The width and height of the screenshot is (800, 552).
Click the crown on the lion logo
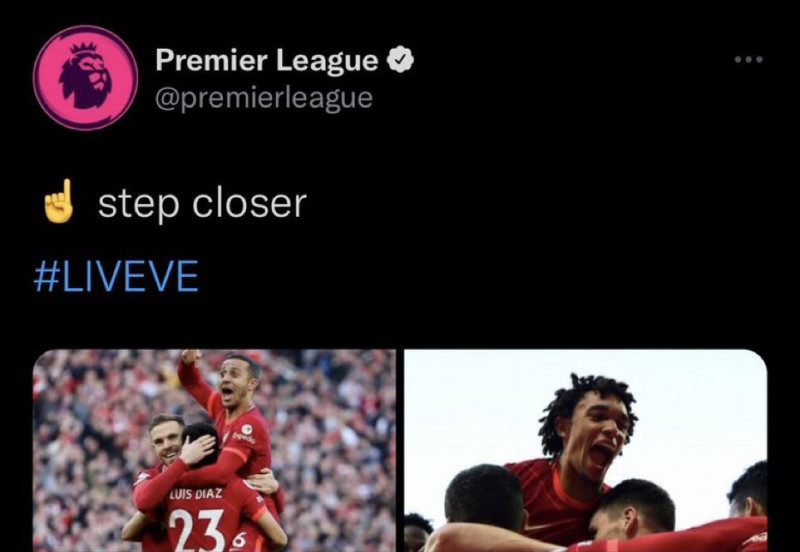pyautogui.click(x=84, y=49)
